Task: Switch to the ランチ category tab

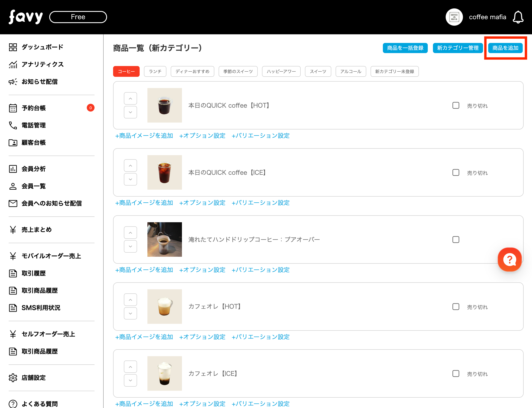Action: pyautogui.click(x=155, y=71)
